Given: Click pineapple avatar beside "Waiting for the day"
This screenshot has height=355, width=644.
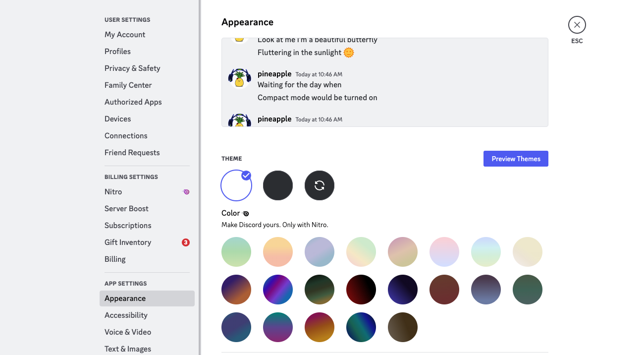Looking at the screenshot, I should [239, 78].
